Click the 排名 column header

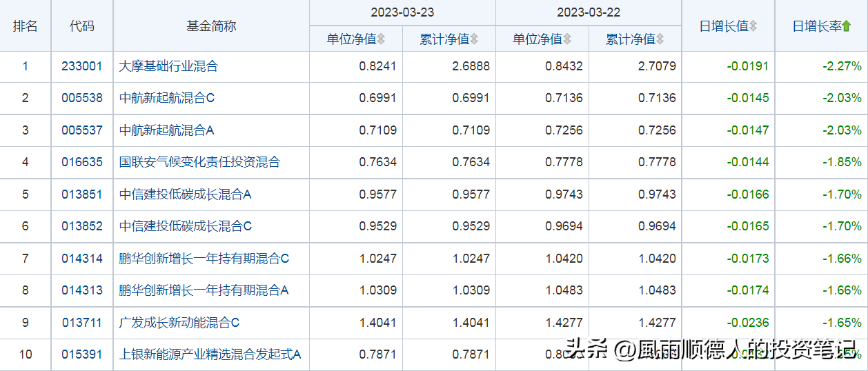point(26,26)
